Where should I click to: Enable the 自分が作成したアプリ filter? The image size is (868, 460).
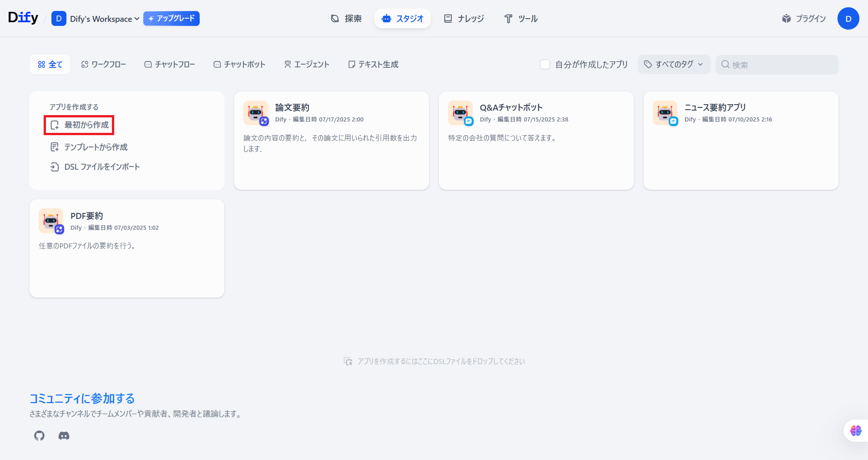click(x=545, y=64)
